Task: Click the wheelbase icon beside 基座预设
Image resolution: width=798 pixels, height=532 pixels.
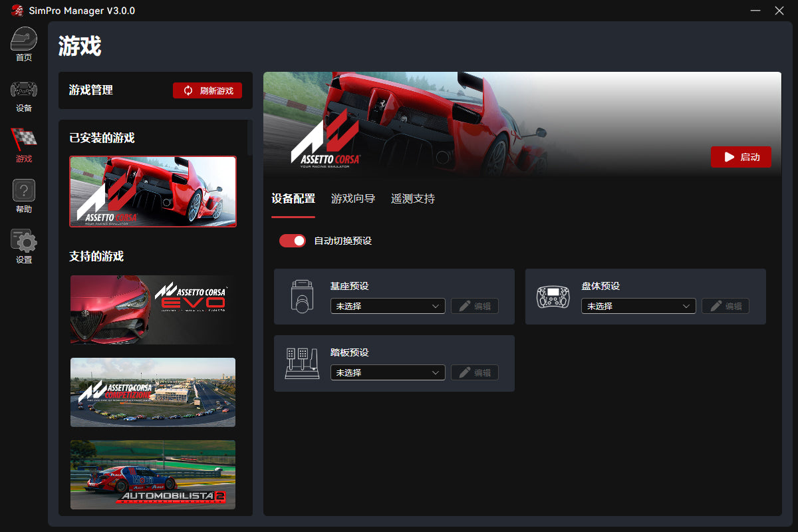Action: click(302, 297)
